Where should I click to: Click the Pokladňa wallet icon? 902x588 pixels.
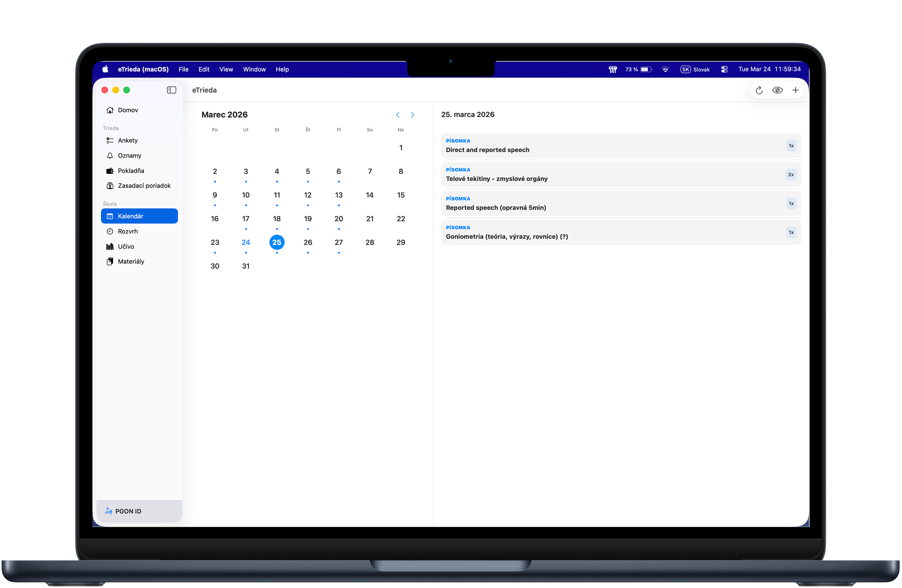click(x=110, y=171)
